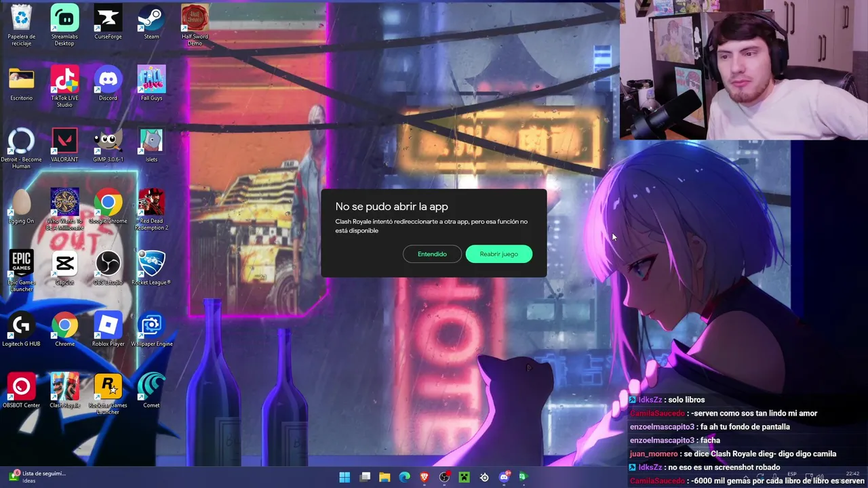Screen dimensions: 868x488
Task: Open File Explorer from the taskbar
Action: click(x=384, y=477)
